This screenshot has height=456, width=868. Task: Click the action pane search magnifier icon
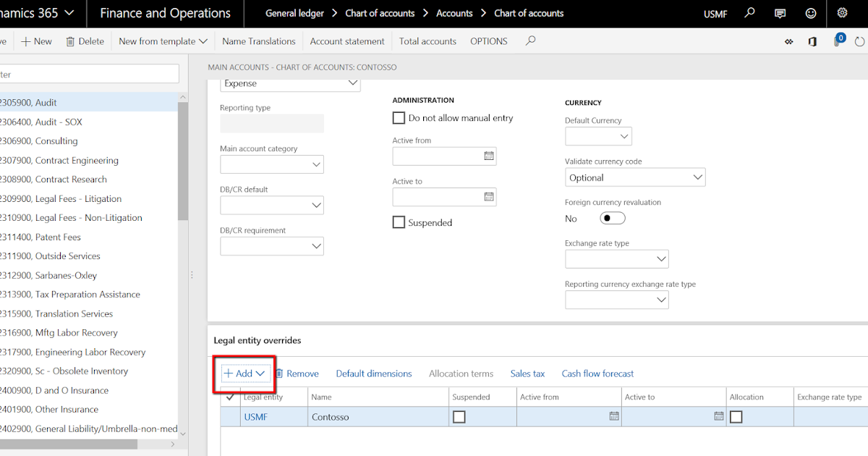coord(530,41)
